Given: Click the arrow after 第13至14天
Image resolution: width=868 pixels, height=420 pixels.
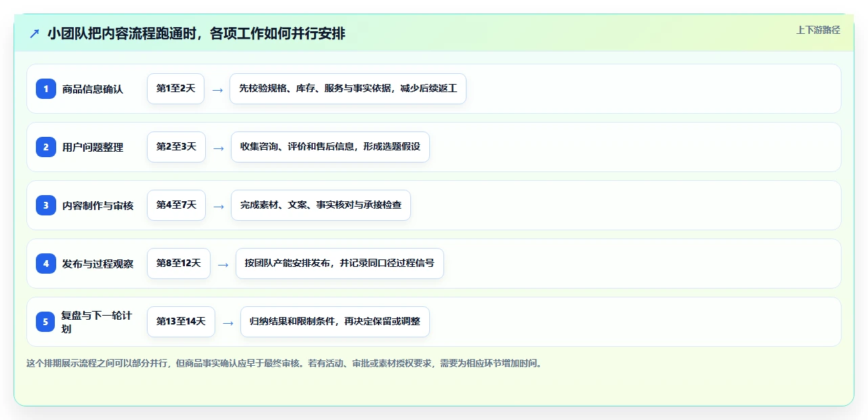Looking at the screenshot, I should click(x=227, y=322).
